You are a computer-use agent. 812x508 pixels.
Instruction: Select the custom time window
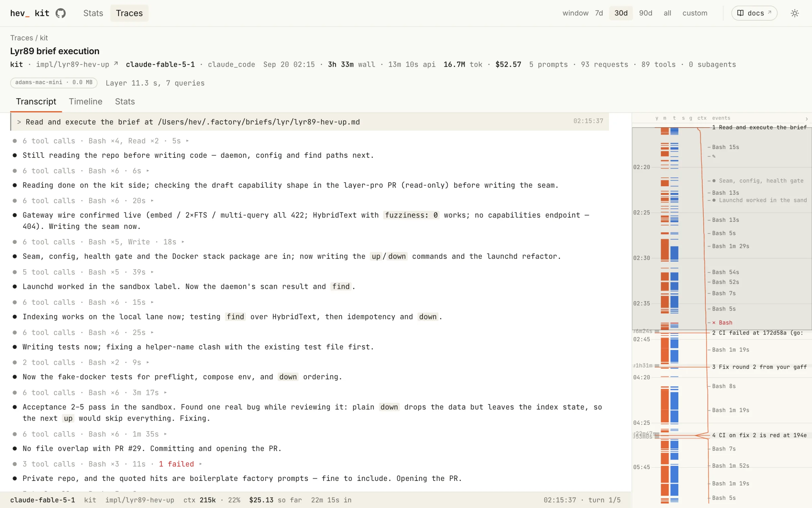click(695, 13)
